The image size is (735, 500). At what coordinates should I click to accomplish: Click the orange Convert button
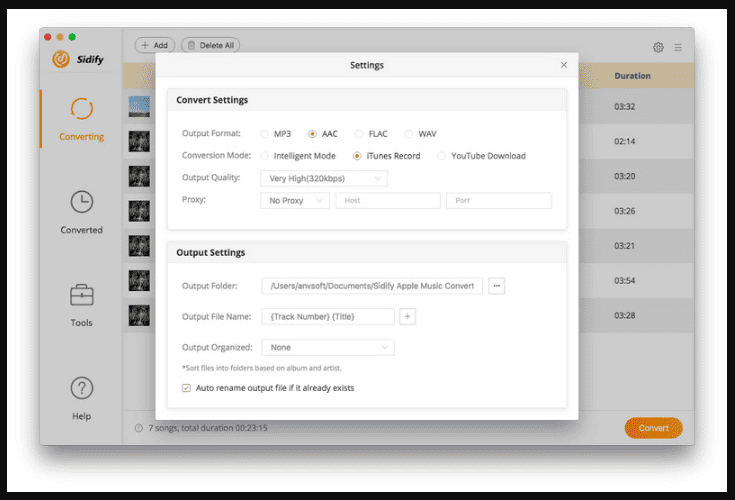(653, 428)
